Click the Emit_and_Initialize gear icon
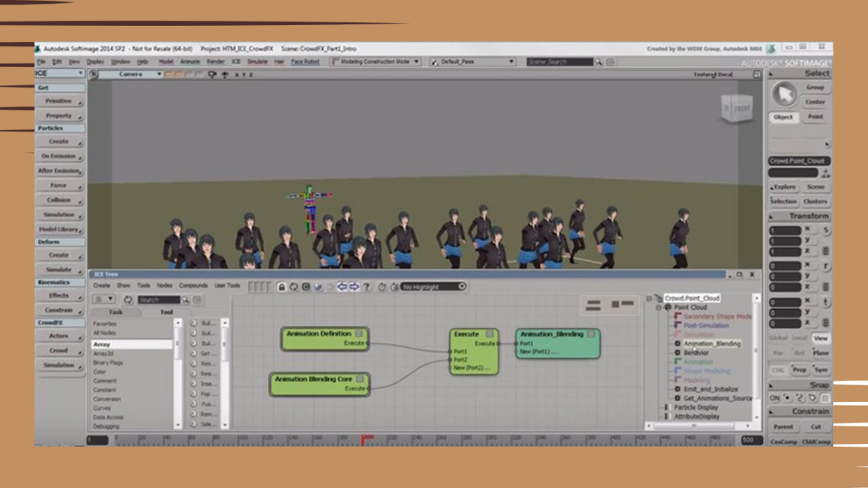This screenshot has width=868, height=488. [x=678, y=389]
